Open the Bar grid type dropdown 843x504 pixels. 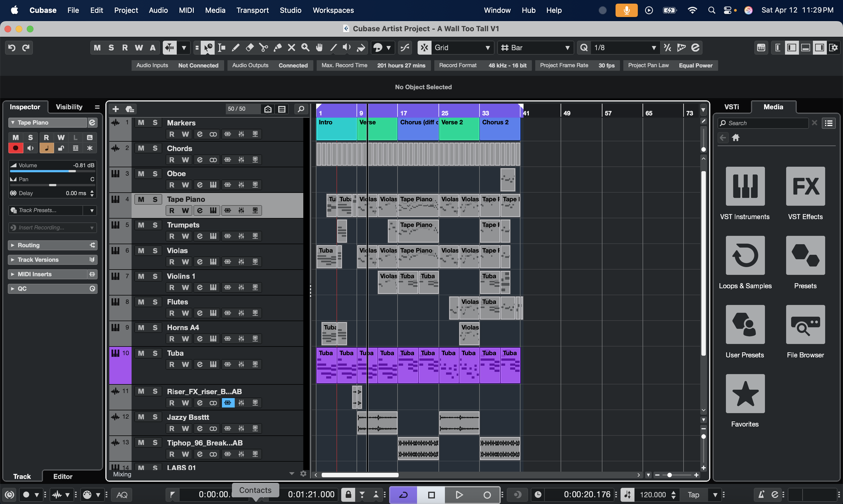(x=536, y=48)
